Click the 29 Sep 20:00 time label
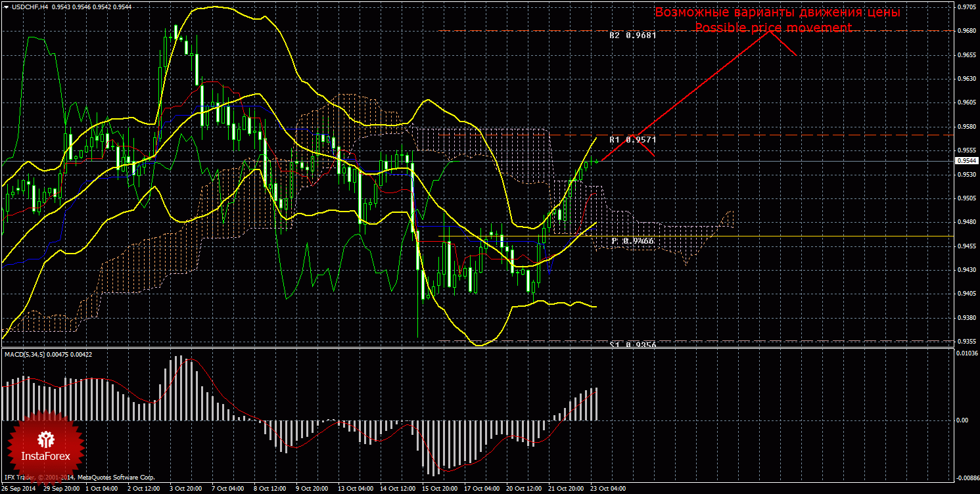The image size is (980, 494). (x=61, y=489)
